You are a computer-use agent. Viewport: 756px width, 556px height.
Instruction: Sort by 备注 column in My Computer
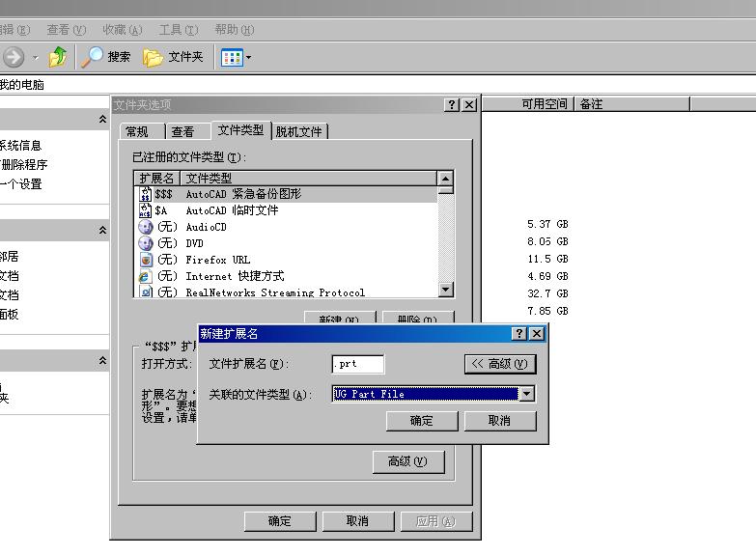[632, 104]
